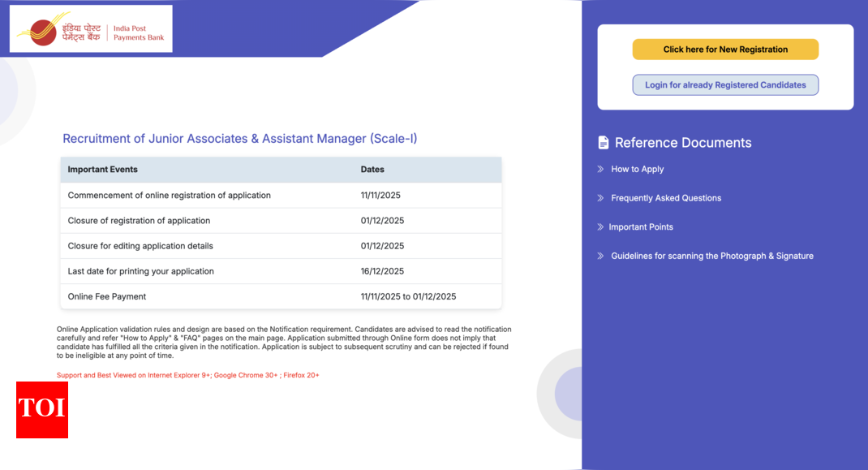Click the India Post Payments Bank logo
Screen dimensions: 868x470
tap(89, 28)
